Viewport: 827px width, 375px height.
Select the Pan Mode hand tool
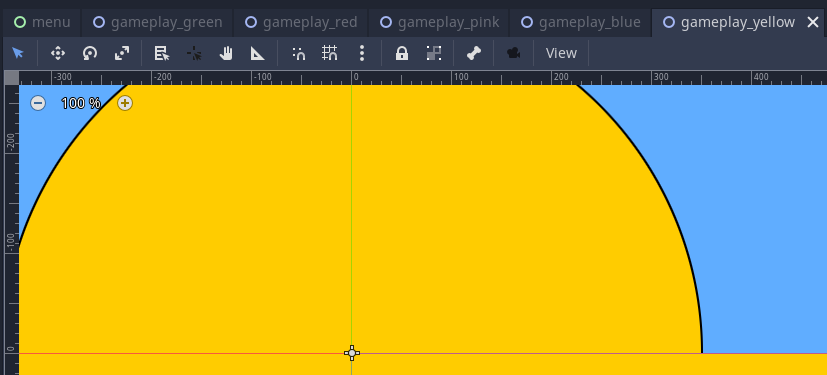pos(226,53)
